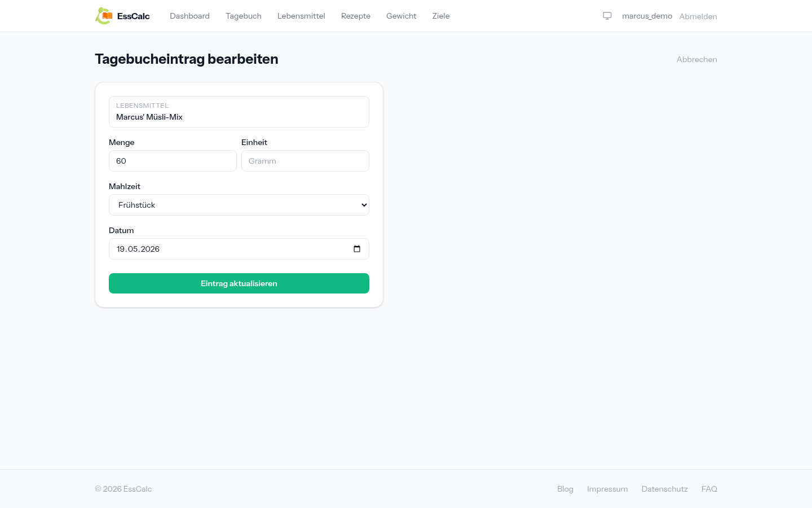
Task: Click the Tagebucheintrag bearbeiten heading
Action: [x=187, y=59]
